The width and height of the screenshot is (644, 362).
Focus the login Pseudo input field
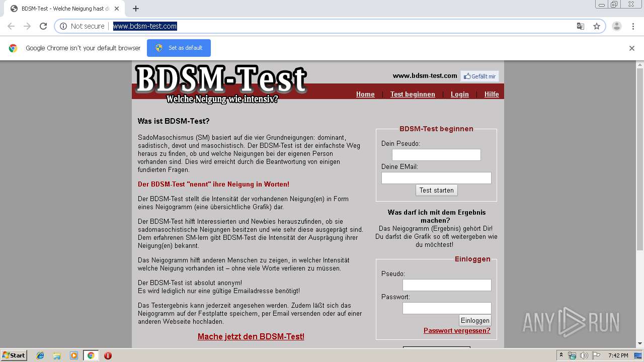[x=447, y=285]
